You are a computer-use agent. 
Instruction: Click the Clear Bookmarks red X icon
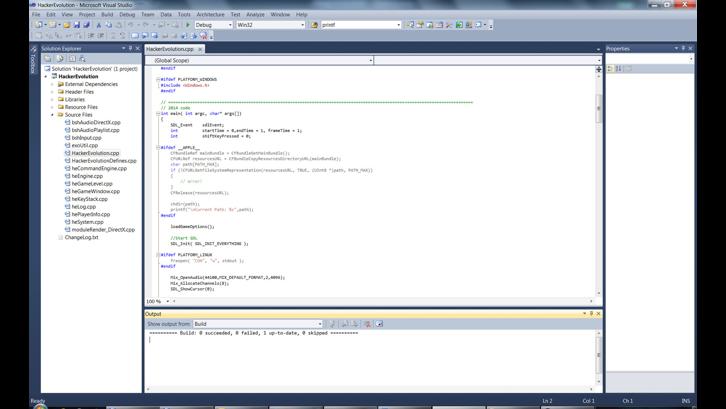click(204, 36)
